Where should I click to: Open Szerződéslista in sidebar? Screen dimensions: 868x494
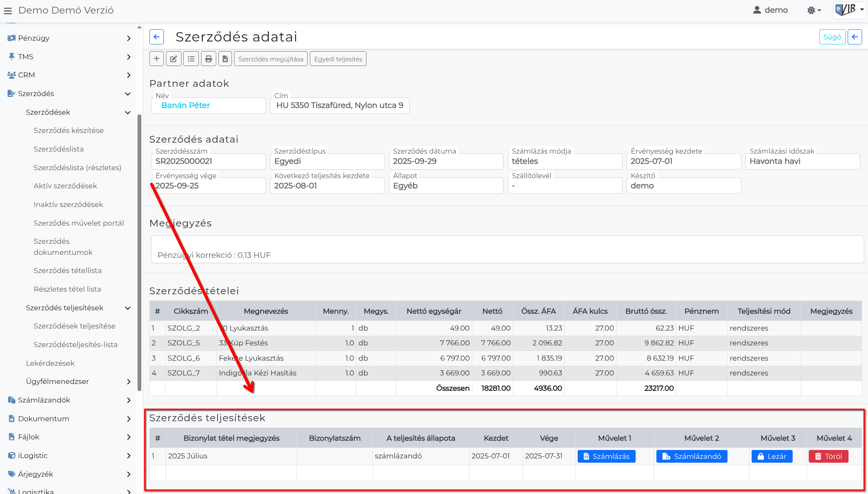pos(58,149)
